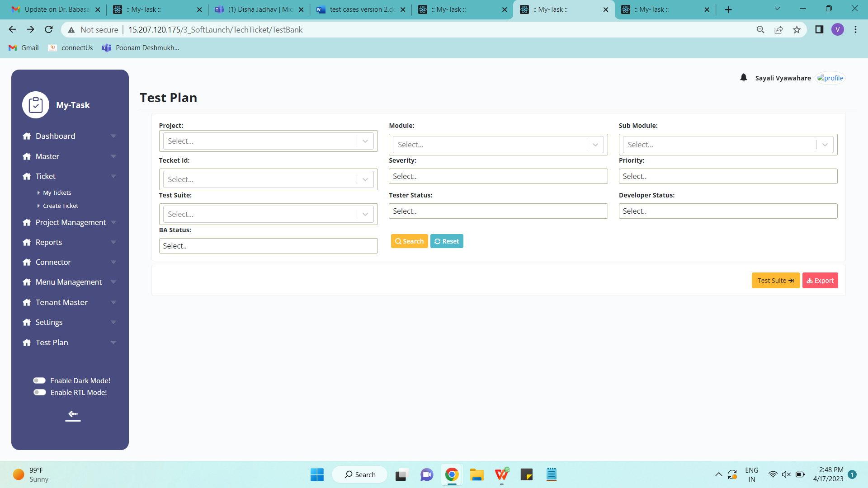Open the Test Suite dropdown
The width and height of the screenshot is (868, 488).
268,214
